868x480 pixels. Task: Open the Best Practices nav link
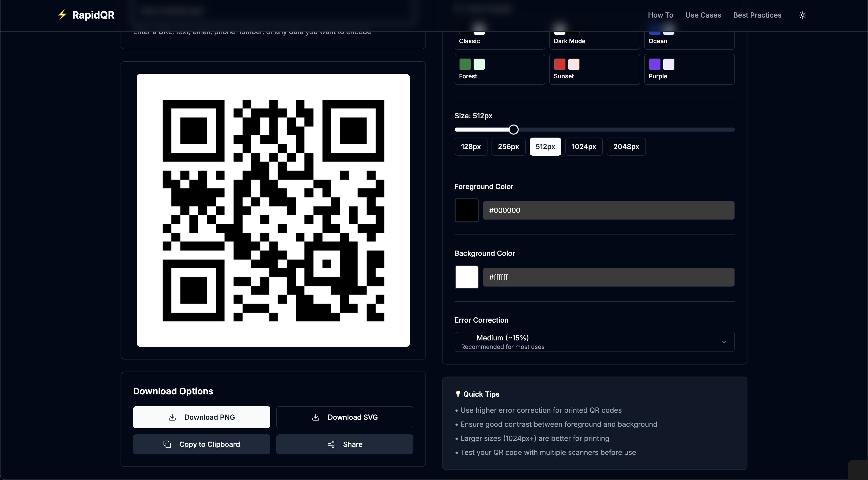point(757,15)
